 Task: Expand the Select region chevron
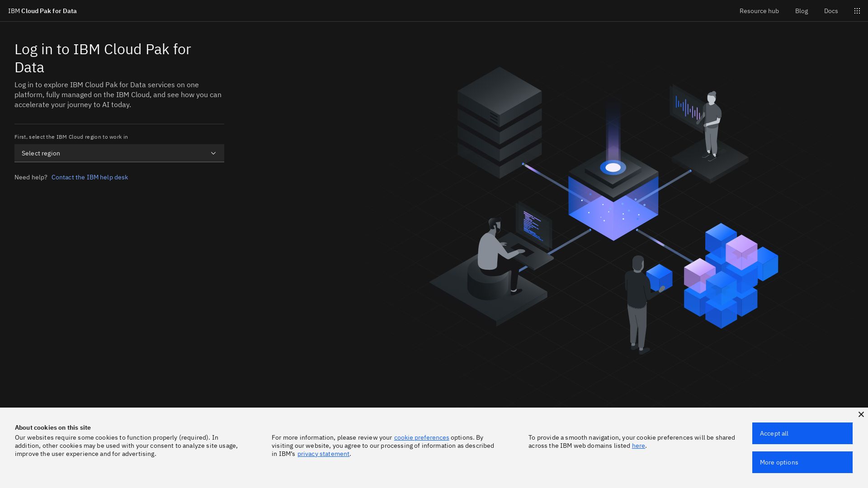point(213,153)
